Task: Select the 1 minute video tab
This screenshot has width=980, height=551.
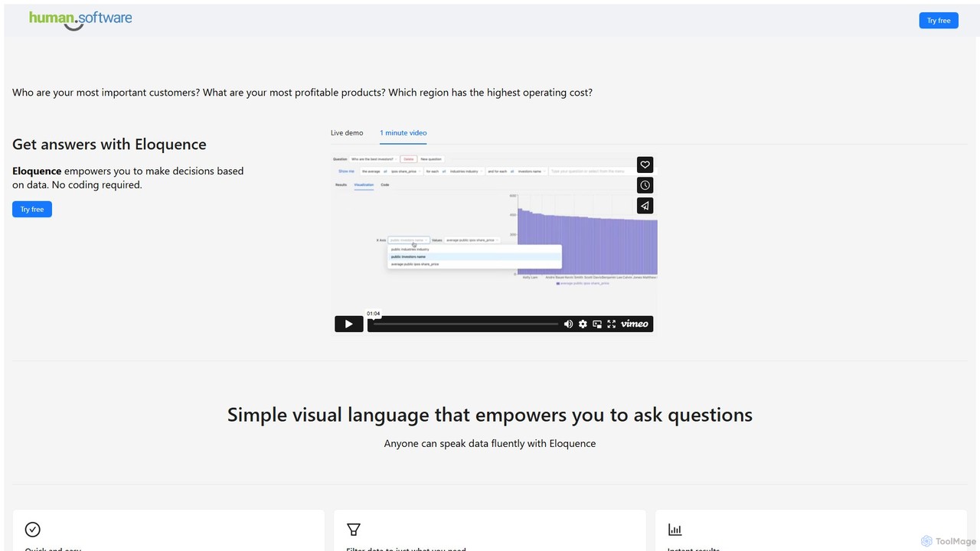Action: tap(403, 133)
